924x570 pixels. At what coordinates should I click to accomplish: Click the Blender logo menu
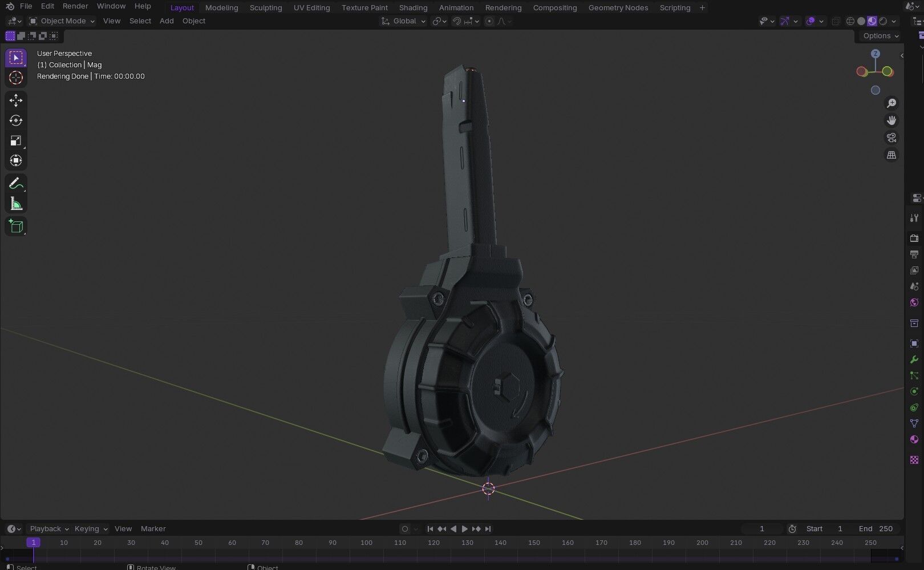10,6
